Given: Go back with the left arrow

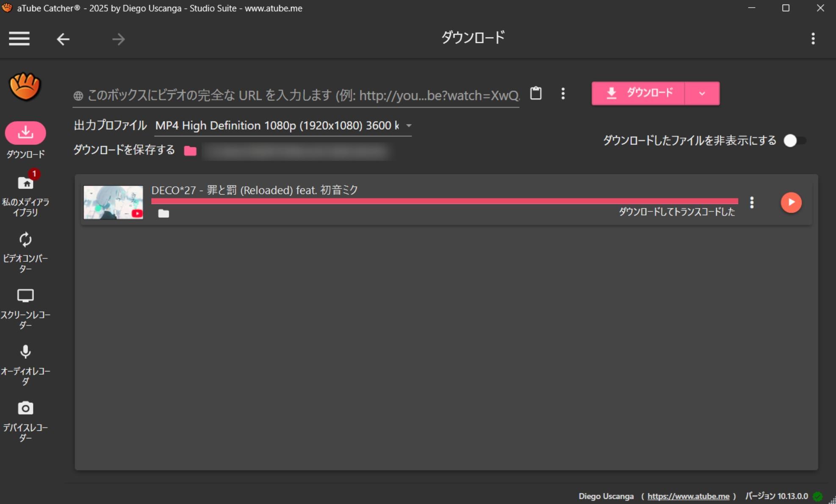Looking at the screenshot, I should click(x=63, y=39).
